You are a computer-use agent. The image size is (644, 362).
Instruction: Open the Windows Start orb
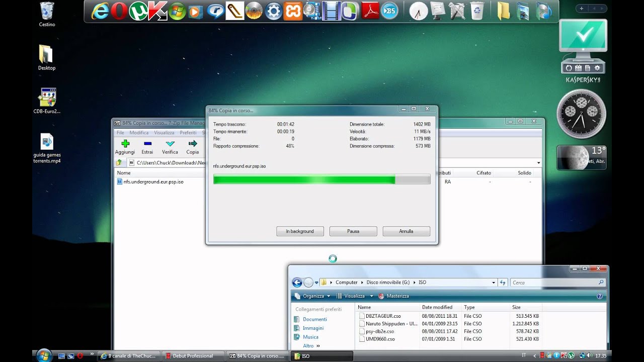44,355
